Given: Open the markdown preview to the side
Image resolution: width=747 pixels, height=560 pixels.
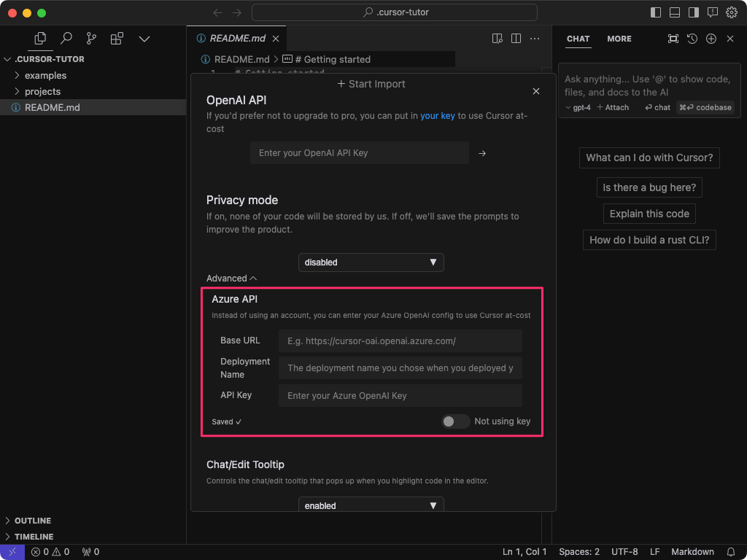Looking at the screenshot, I should point(498,39).
